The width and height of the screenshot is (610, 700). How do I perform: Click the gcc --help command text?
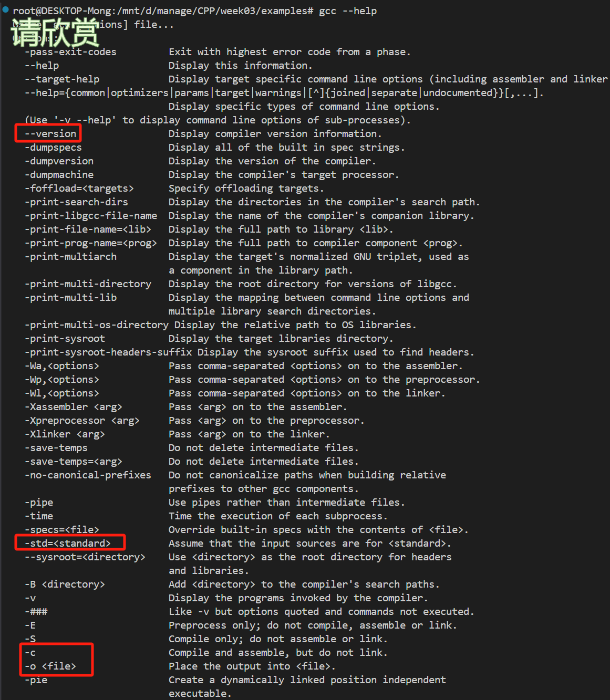[348, 11]
